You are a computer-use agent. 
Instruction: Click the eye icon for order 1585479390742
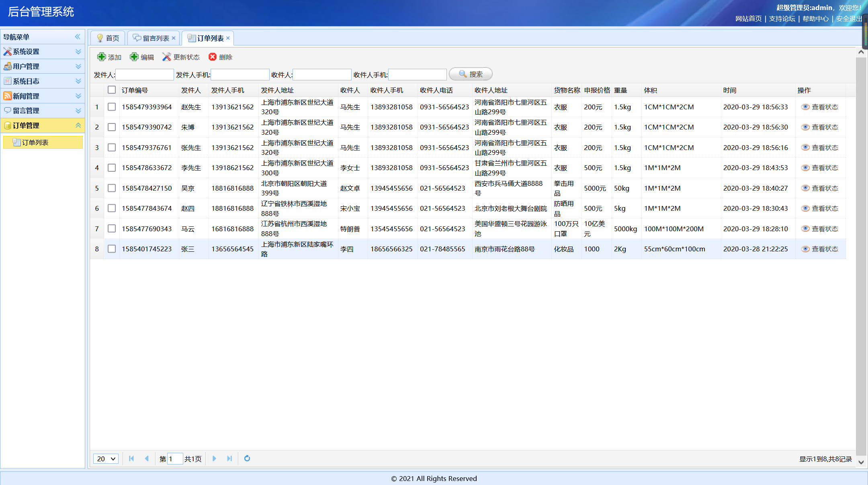pyautogui.click(x=805, y=127)
